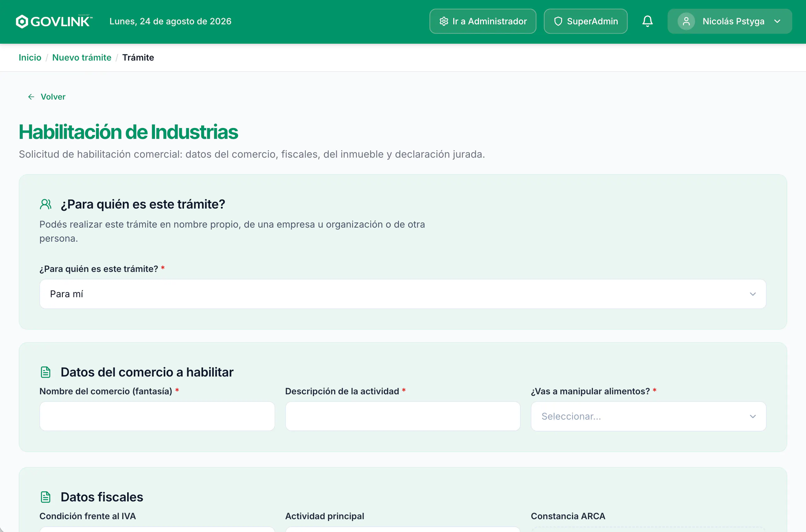Open the Ir a Administrador button
Image resolution: width=806 pixels, height=532 pixels.
point(482,21)
